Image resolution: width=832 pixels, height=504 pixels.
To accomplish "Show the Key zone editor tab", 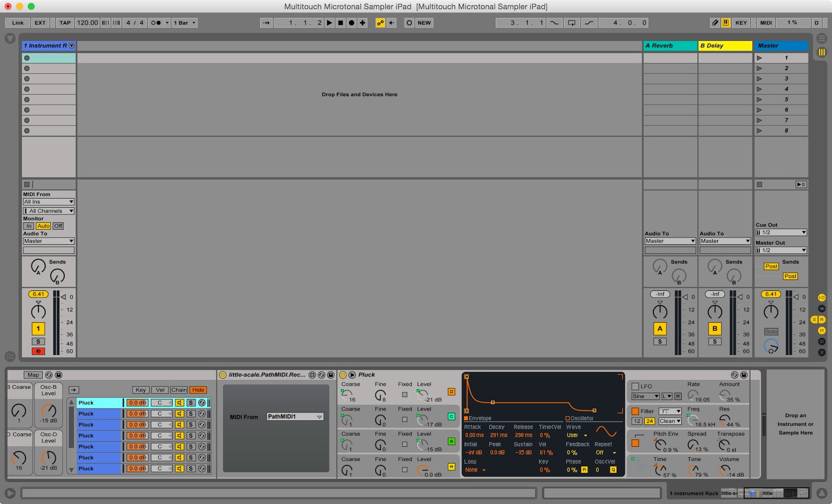I will click(140, 390).
